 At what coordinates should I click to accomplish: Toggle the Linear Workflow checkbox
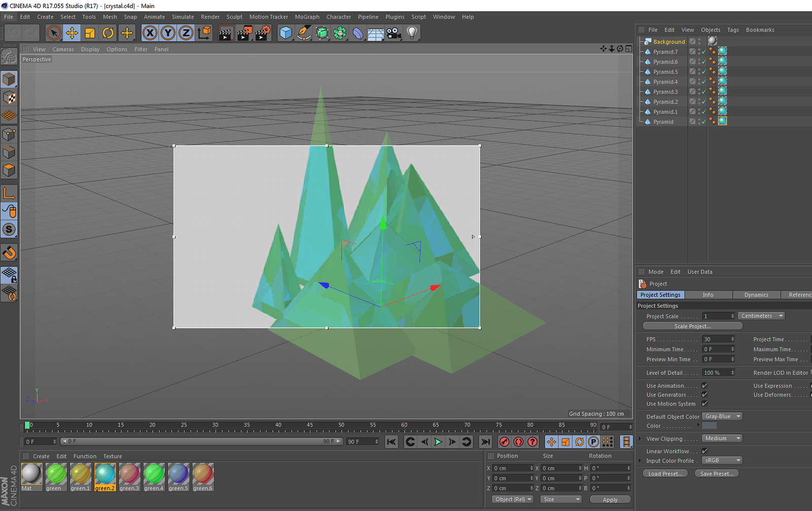tap(704, 451)
